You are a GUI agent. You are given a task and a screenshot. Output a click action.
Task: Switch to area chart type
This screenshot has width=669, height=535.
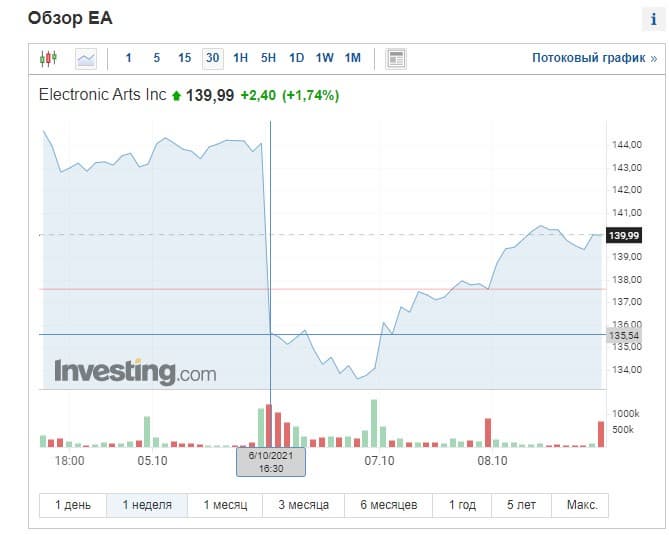[86, 58]
